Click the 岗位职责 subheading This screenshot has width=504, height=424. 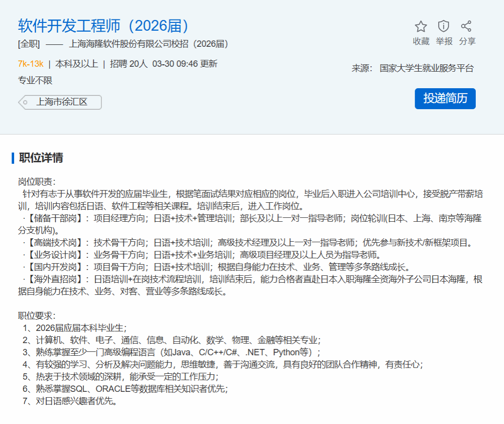(37, 182)
